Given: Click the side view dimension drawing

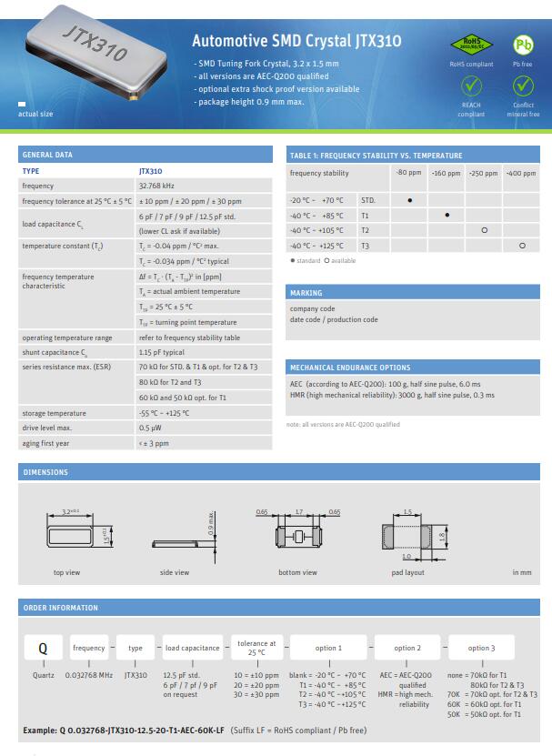Looking at the screenshot, I should (176, 535).
